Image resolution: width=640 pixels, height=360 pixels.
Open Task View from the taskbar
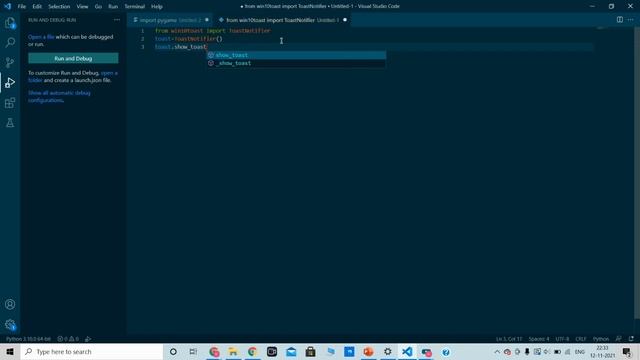193,351
